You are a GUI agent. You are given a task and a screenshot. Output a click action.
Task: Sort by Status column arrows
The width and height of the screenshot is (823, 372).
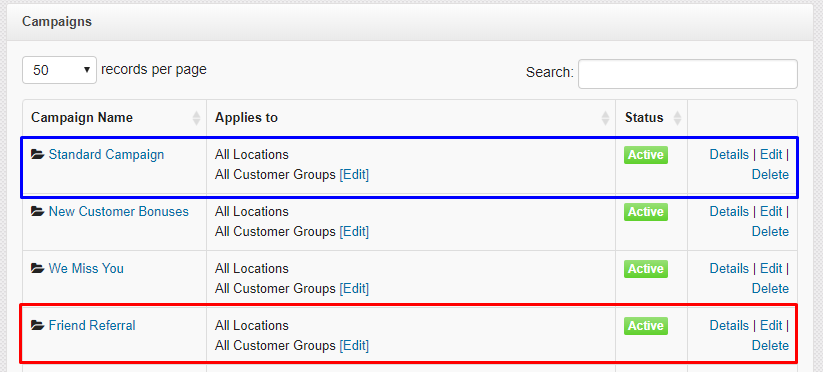[x=677, y=118]
